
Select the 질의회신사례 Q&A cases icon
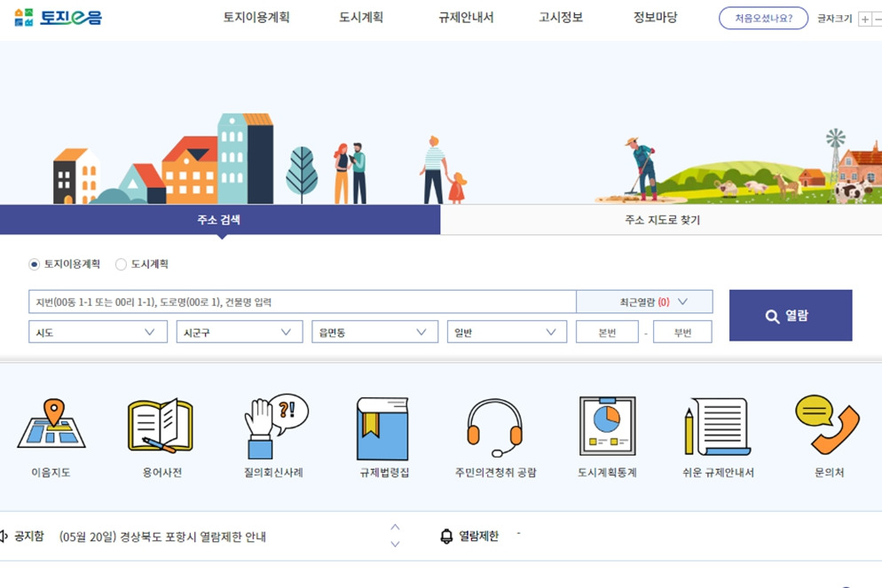(x=272, y=432)
